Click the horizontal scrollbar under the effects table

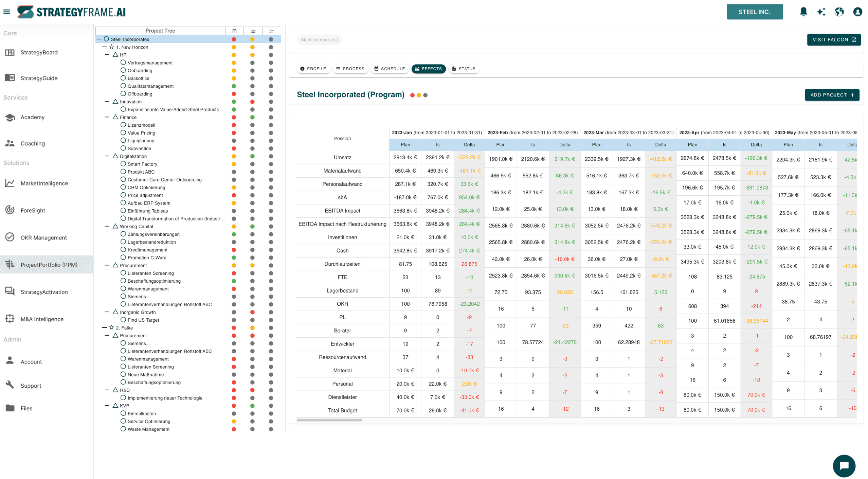point(329,420)
